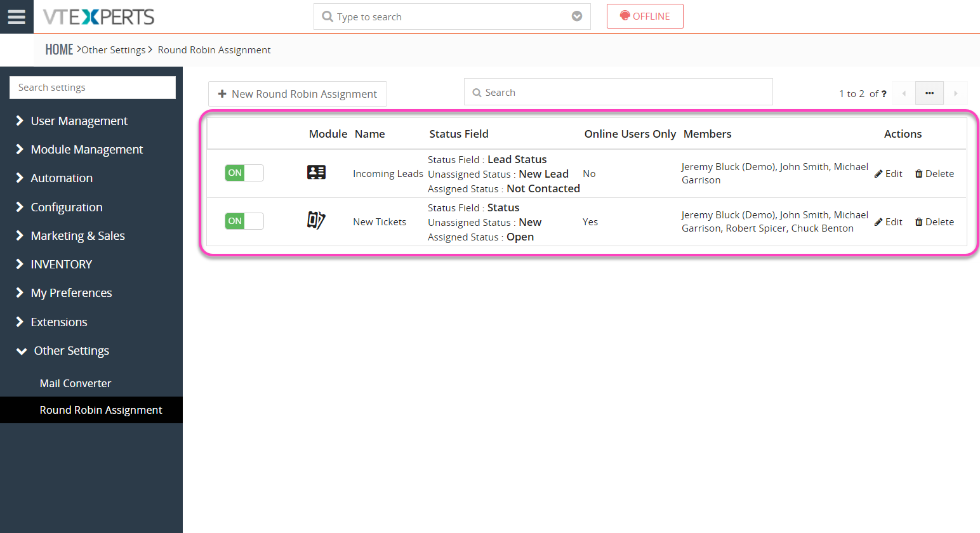Select the Incoming Leads name cell
The image size is (980, 533).
click(x=388, y=174)
